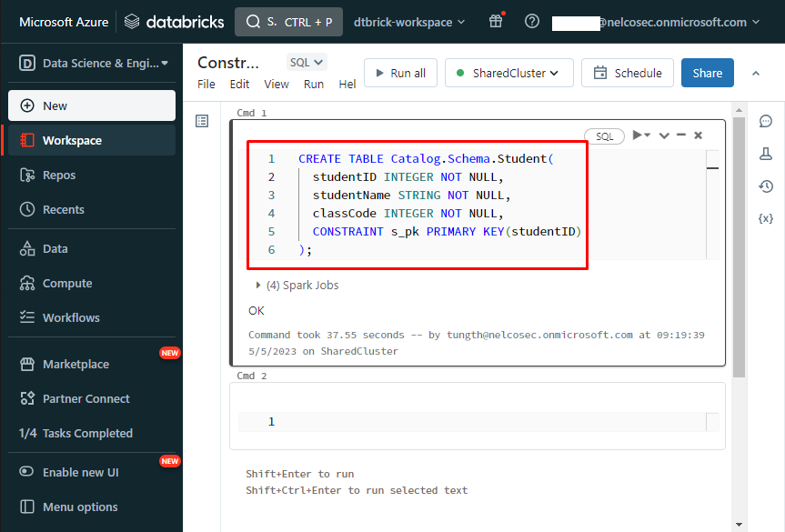Open the dtbrick-workspace switcher dropdown
Viewport: 785px width, 532px height.
[x=408, y=22]
